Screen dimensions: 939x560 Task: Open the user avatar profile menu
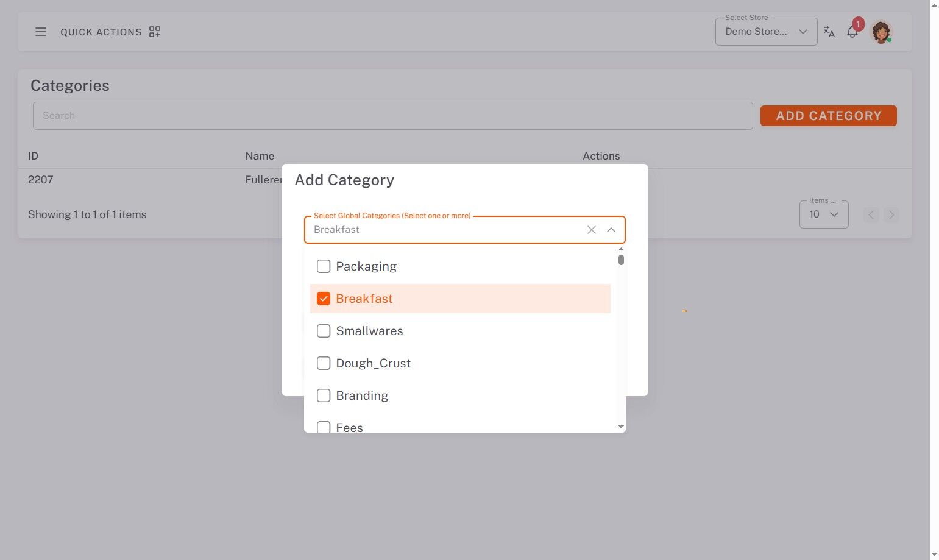coord(881,32)
